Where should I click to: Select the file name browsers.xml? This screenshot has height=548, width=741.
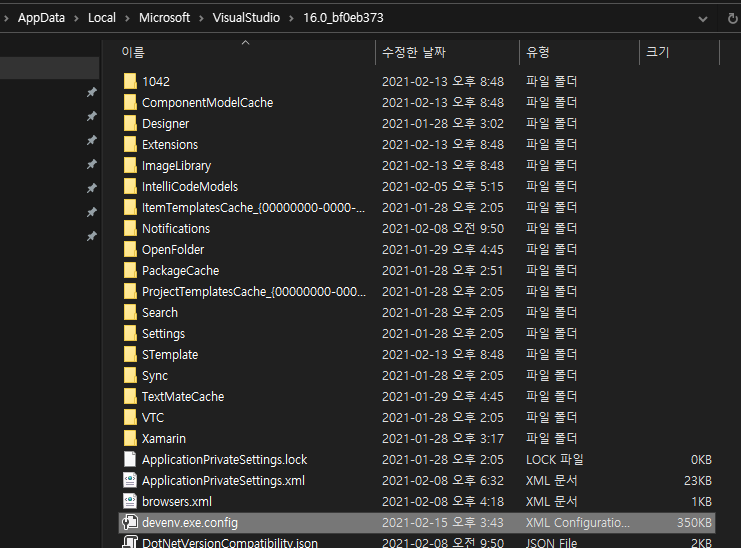pyautogui.click(x=177, y=501)
